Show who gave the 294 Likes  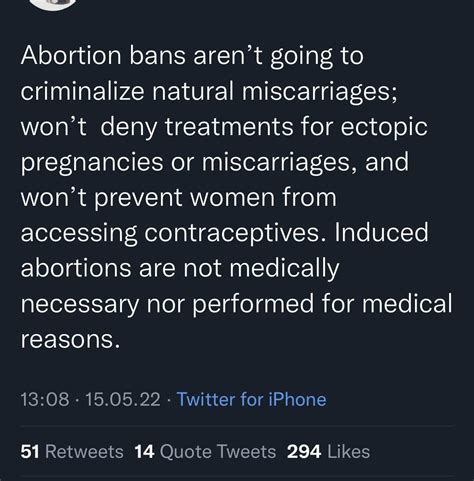point(328,452)
